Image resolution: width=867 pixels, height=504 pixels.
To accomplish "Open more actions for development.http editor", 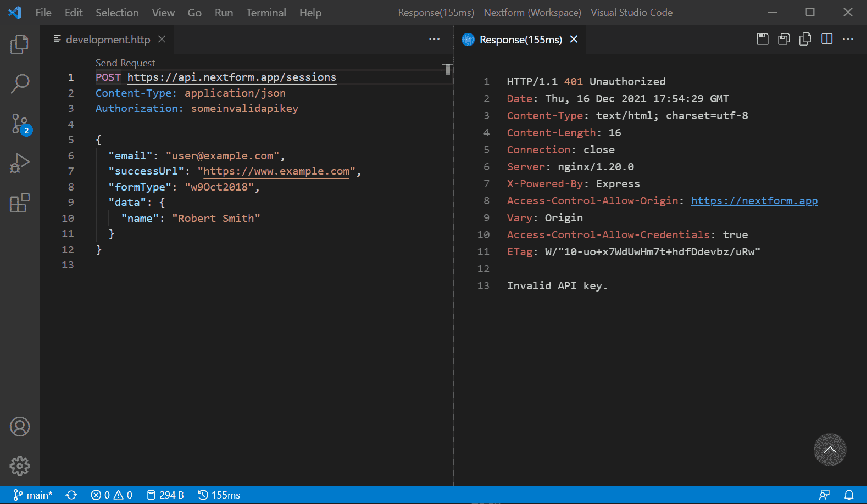I will (434, 39).
